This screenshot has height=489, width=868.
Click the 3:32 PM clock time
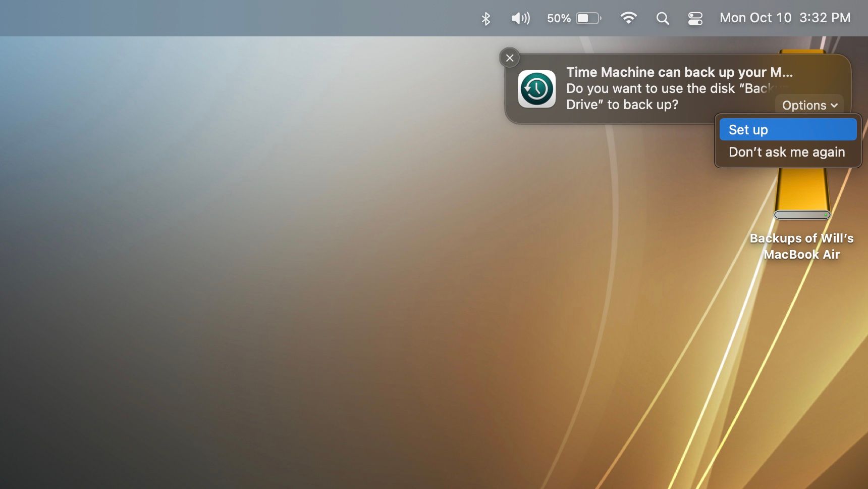coord(825,18)
